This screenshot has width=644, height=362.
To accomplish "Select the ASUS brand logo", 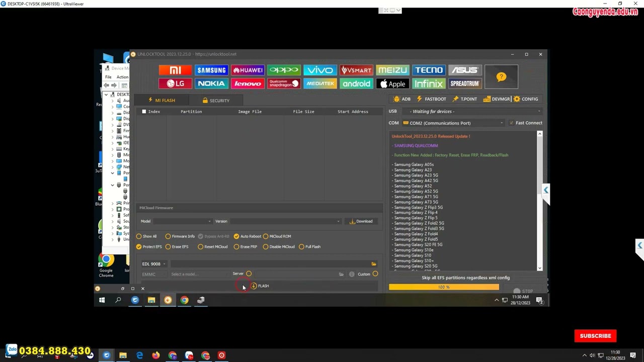I will 465,70.
